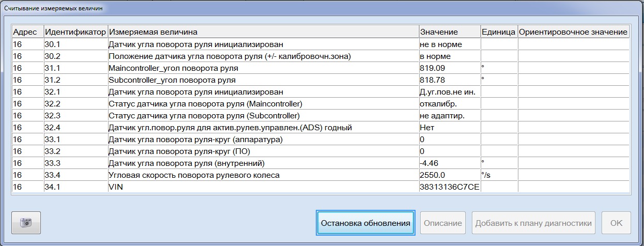
Task: Click the Адрес column header
Action: pos(28,32)
